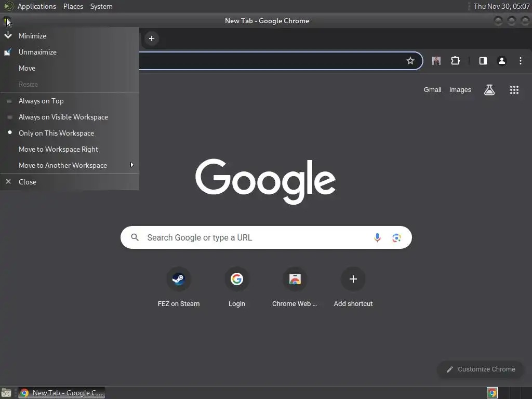Click the window menu icon in title bar

point(7,21)
